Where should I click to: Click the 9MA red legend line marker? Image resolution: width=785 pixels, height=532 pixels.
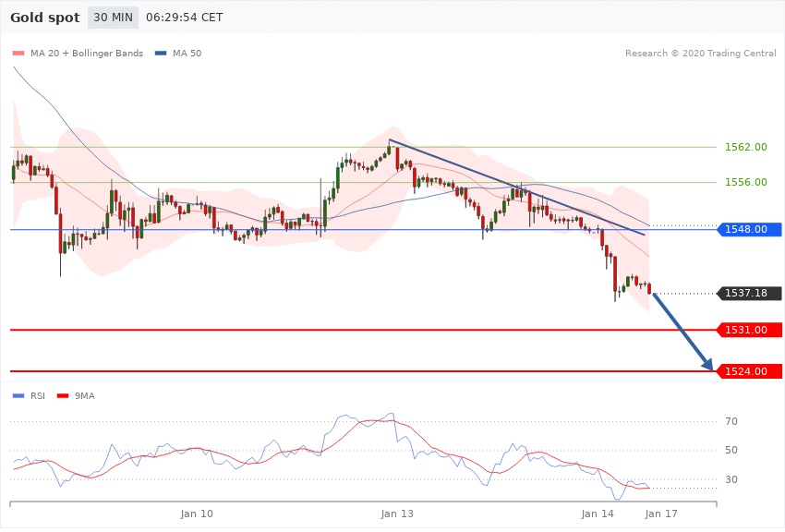tap(63, 395)
